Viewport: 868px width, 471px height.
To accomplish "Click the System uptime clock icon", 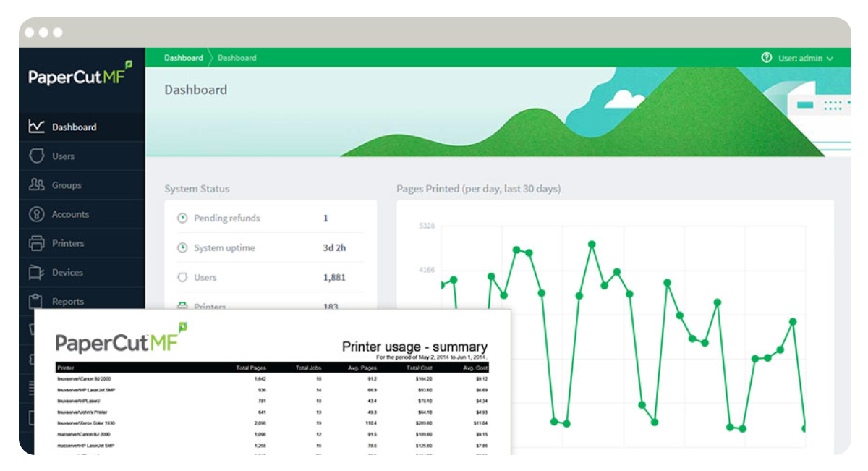I will coord(182,248).
